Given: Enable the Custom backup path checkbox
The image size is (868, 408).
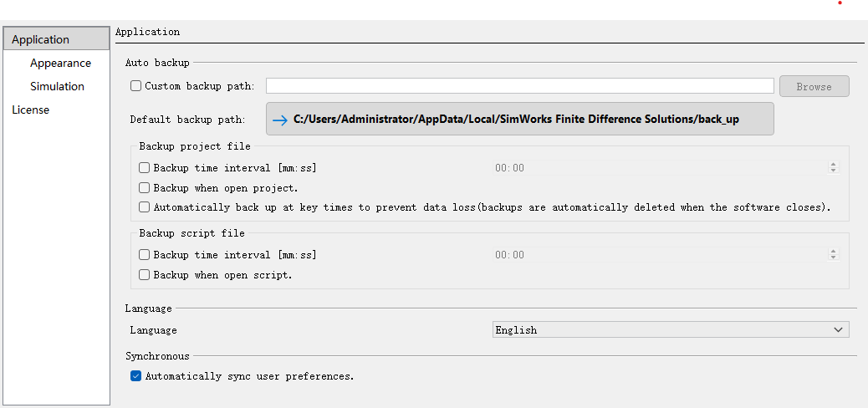Looking at the screenshot, I should point(136,85).
